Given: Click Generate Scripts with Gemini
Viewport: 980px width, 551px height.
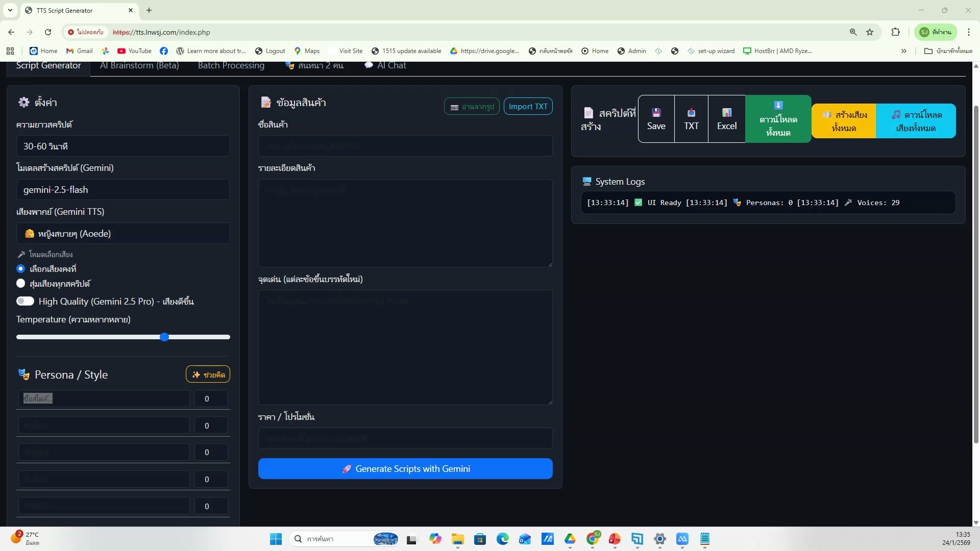Looking at the screenshot, I should coord(405,468).
